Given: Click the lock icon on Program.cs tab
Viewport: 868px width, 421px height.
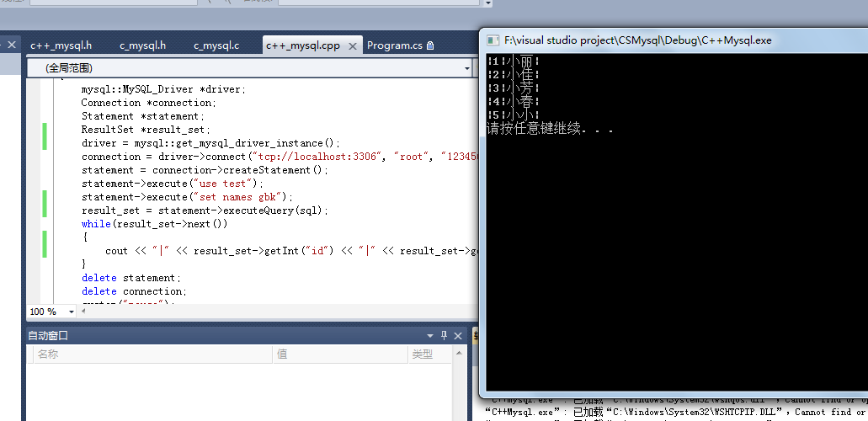Looking at the screenshot, I should pos(430,45).
